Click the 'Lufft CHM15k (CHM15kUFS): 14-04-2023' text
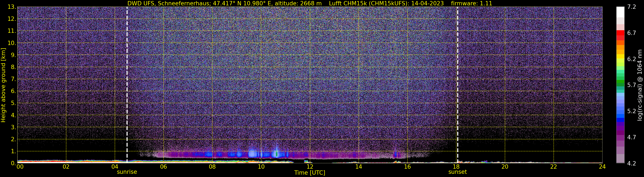Image resolution: width=644 pixels, height=177 pixels. pos(386,3)
